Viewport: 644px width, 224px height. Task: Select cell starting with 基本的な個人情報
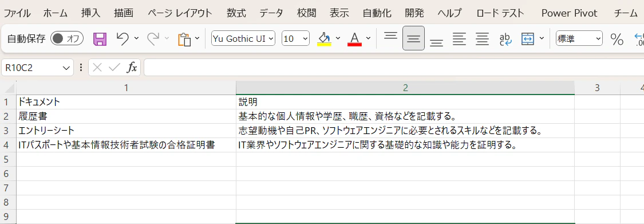pyautogui.click(x=405, y=116)
